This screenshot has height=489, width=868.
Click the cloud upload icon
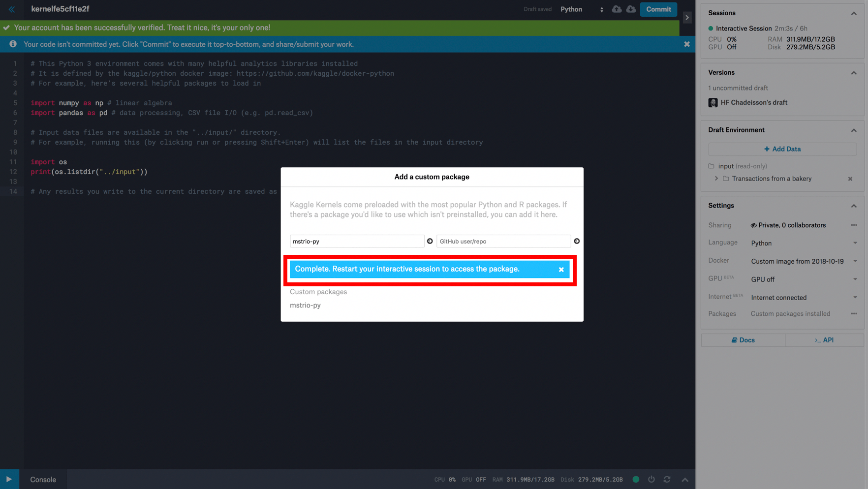point(617,9)
